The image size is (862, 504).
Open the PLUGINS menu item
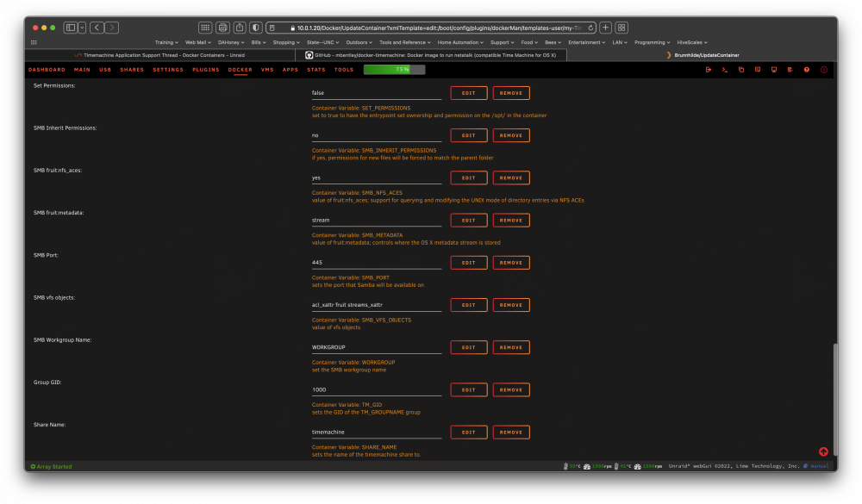(206, 70)
